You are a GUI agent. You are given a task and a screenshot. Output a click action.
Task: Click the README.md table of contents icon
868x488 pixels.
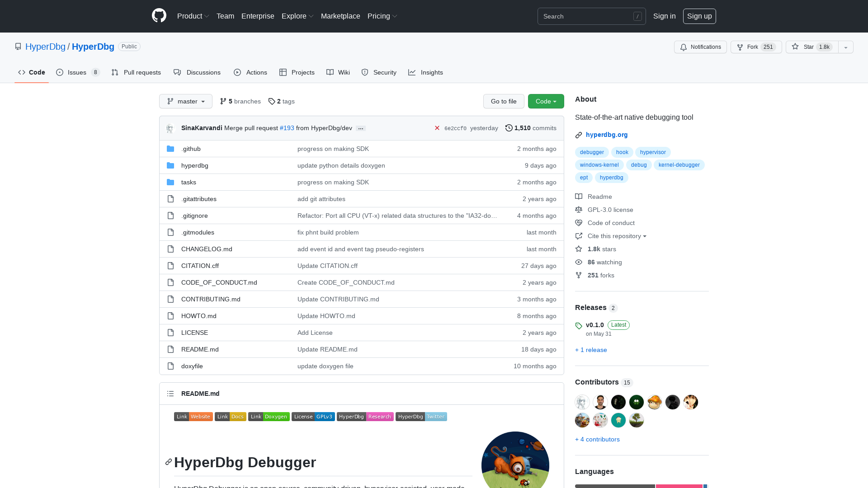point(170,394)
